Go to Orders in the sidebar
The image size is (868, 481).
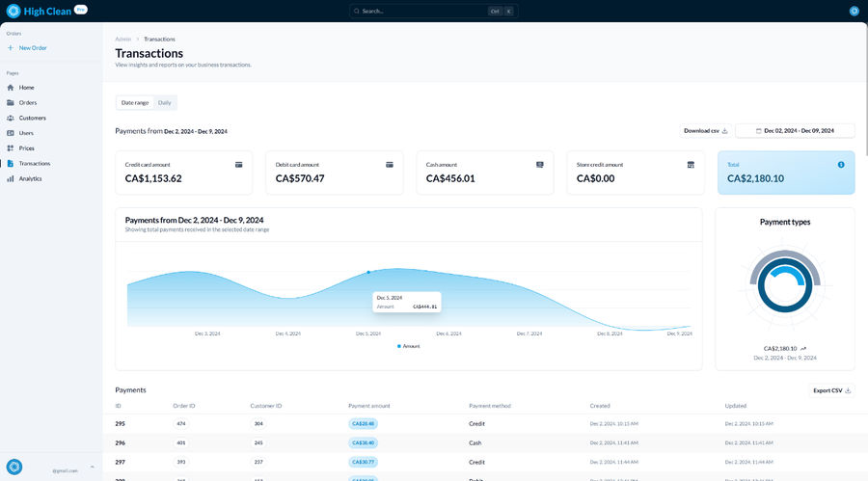pyautogui.click(x=28, y=102)
